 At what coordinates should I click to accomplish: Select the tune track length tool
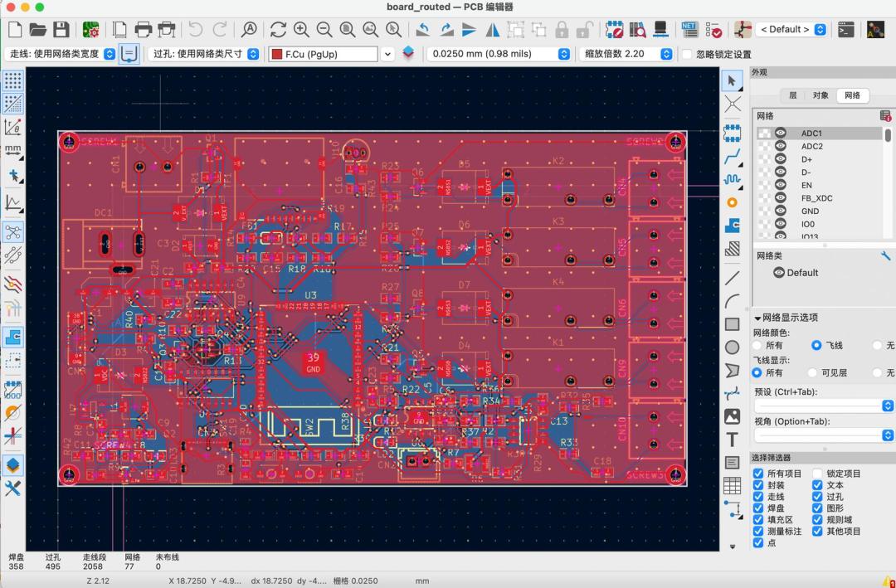click(732, 179)
